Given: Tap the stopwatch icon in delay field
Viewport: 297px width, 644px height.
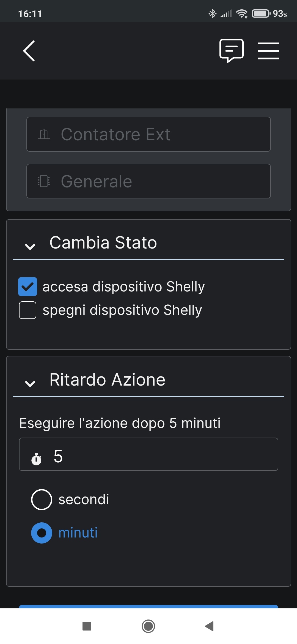Looking at the screenshot, I should pyautogui.click(x=36, y=459).
